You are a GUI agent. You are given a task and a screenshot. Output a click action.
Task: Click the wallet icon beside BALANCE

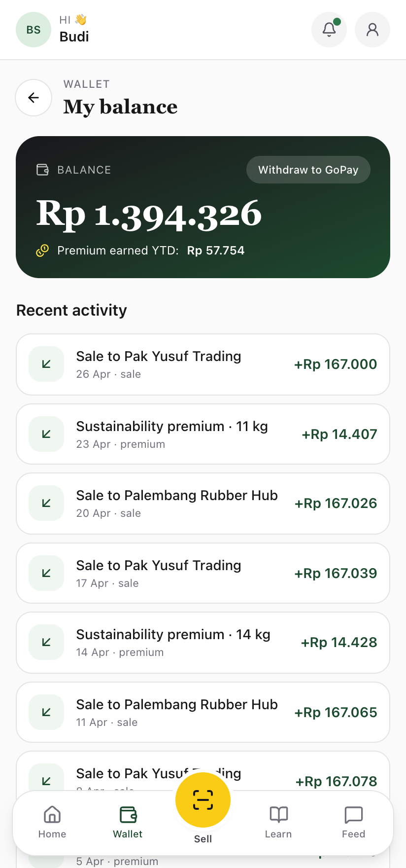pyautogui.click(x=43, y=170)
